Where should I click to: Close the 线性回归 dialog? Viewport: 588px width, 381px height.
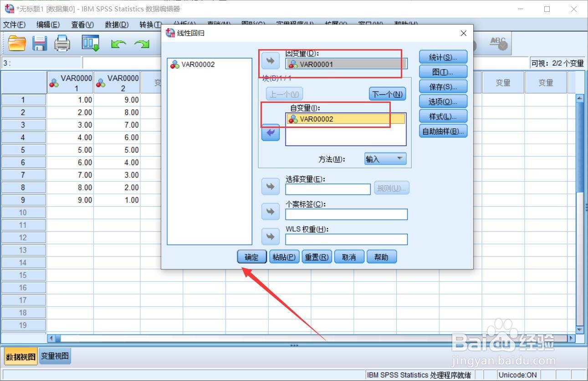[464, 33]
